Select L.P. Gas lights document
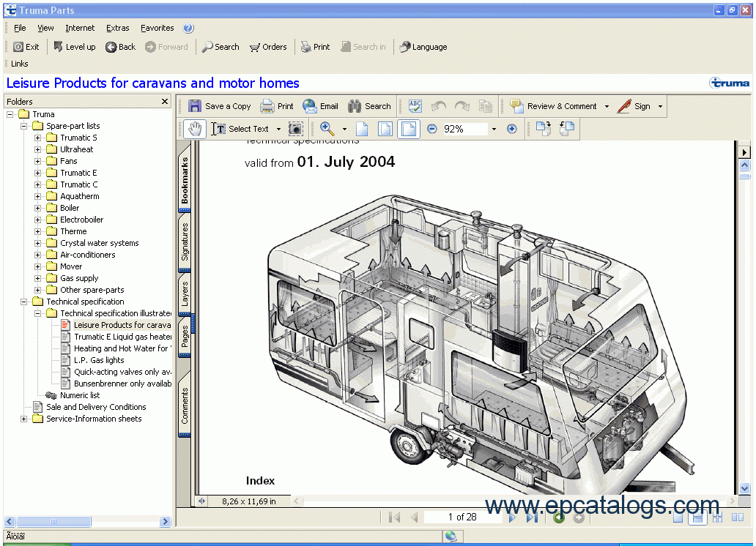Screen dimensions: 756x546 point(99,360)
